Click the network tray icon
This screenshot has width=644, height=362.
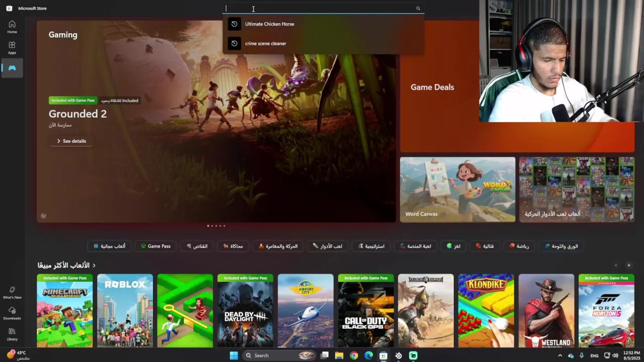(x=607, y=355)
